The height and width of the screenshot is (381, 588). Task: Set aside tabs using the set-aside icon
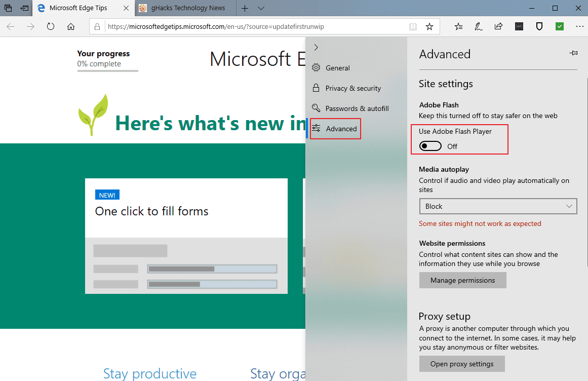pyautogui.click(x=24, y=8)
